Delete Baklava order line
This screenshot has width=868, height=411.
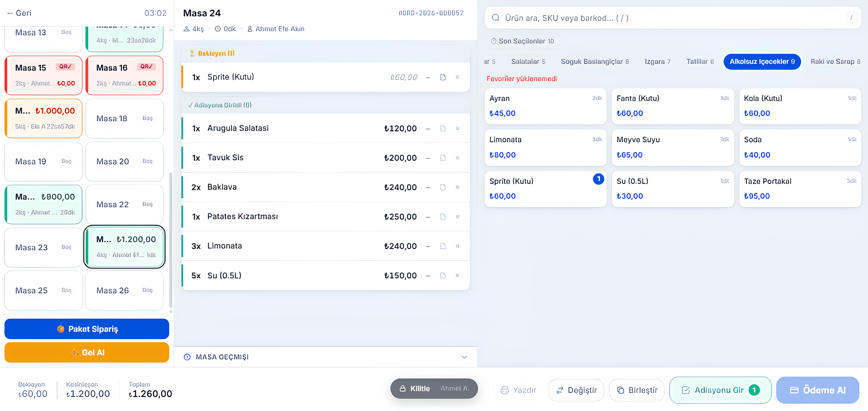pos(457,187)
